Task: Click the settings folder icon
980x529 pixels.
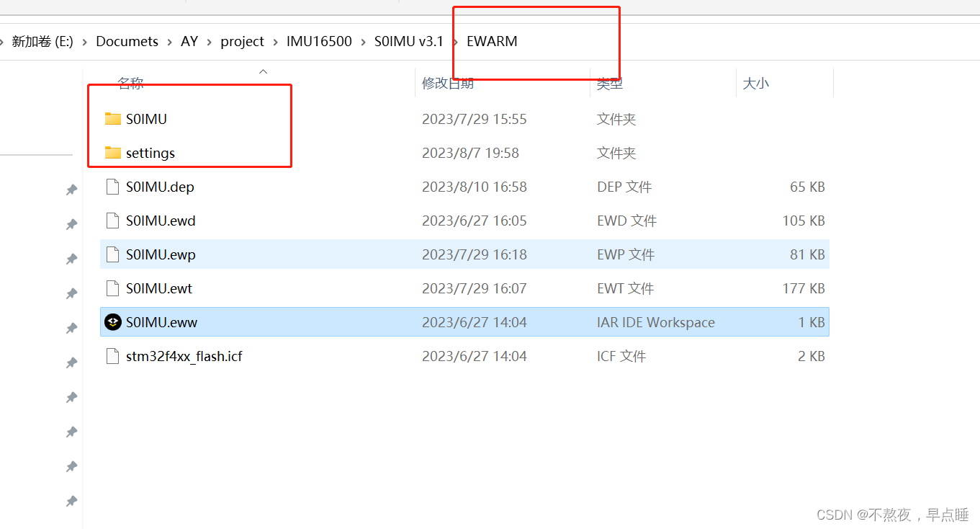Action: coord(113,153)
